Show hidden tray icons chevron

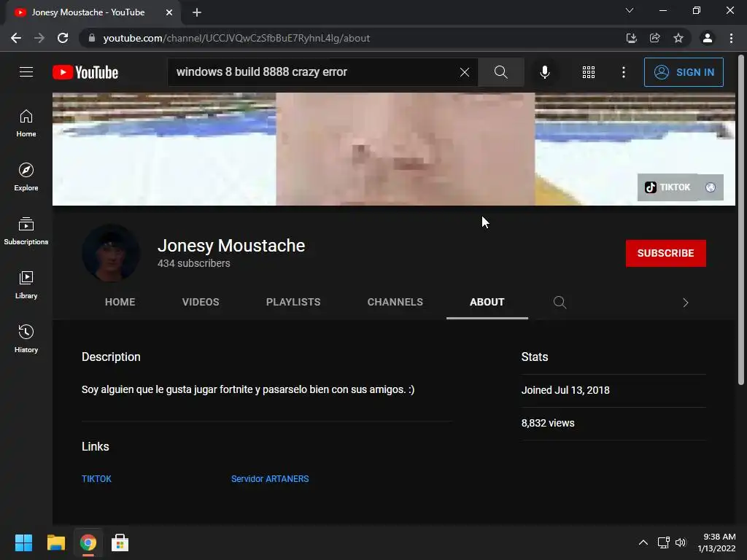tap(643, 542)
